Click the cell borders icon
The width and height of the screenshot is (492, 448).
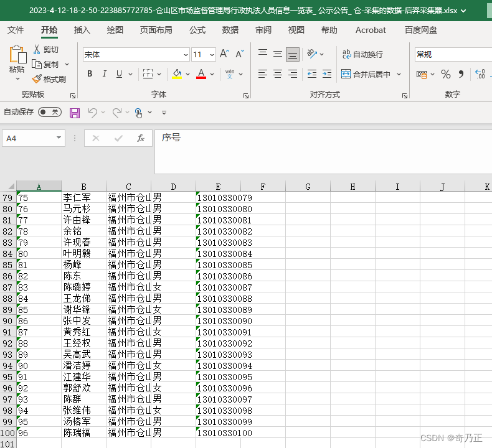pos(148,74)
